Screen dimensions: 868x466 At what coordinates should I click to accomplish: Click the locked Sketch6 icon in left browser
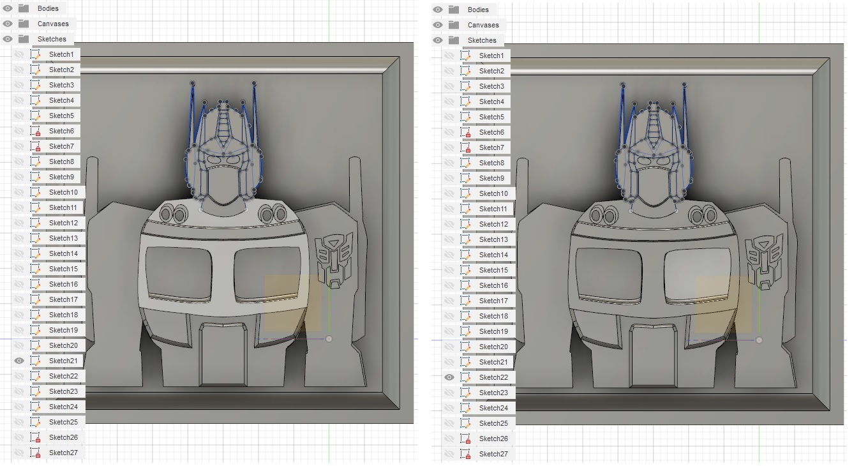(x=36, y=131)
